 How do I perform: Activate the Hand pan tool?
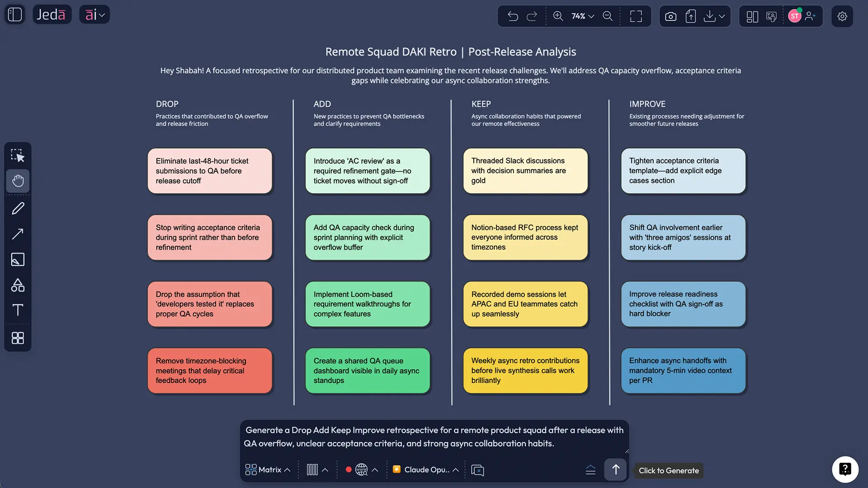coord(18,181)
